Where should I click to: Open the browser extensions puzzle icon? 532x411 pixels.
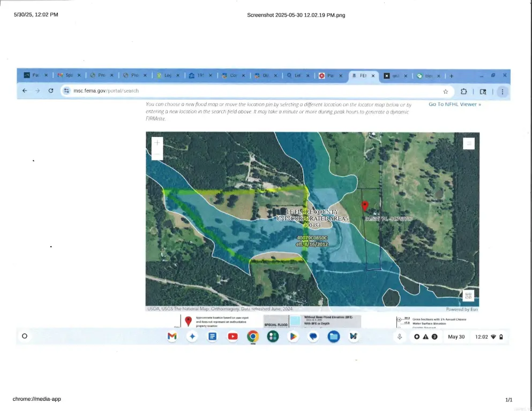coord(464,92)
